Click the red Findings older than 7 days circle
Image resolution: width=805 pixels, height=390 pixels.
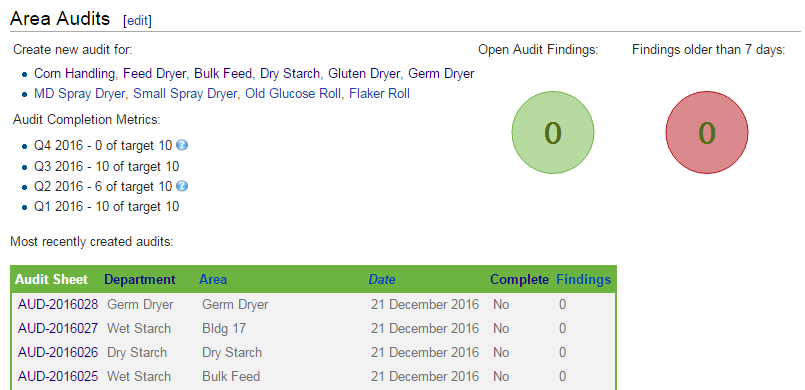click(707, 132)
